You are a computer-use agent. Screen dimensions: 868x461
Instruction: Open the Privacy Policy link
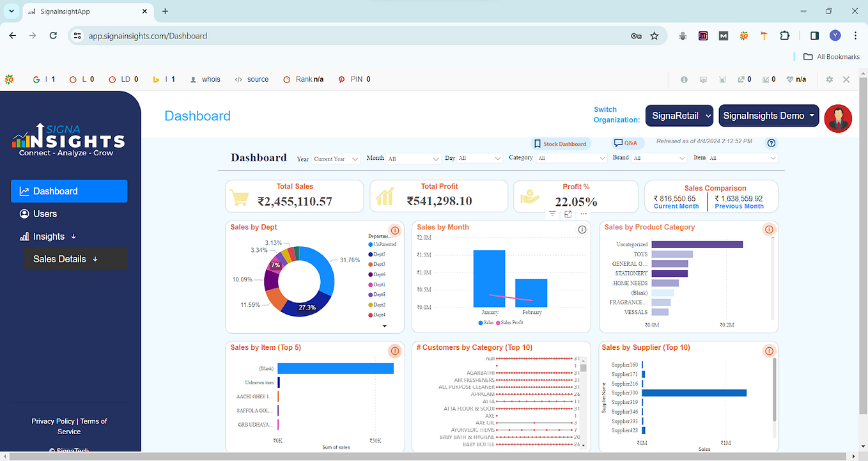click(x=52, y=421)
